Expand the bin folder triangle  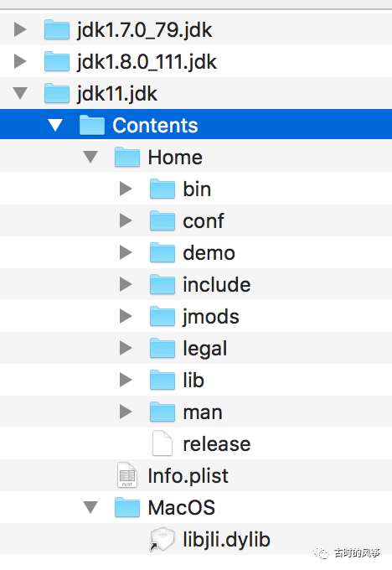pyautogui.click(x=126, y=189)
